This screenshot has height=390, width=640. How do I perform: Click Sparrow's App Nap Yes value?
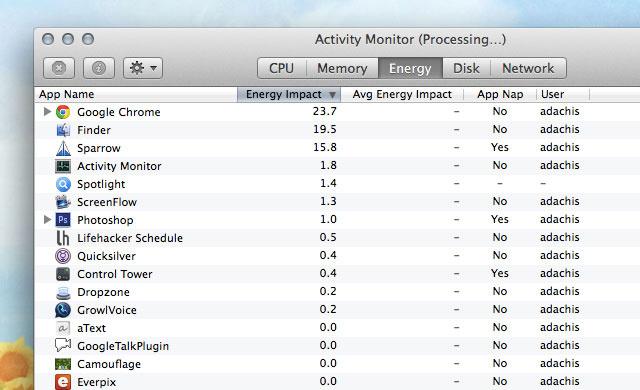click(x=500, y=147)
